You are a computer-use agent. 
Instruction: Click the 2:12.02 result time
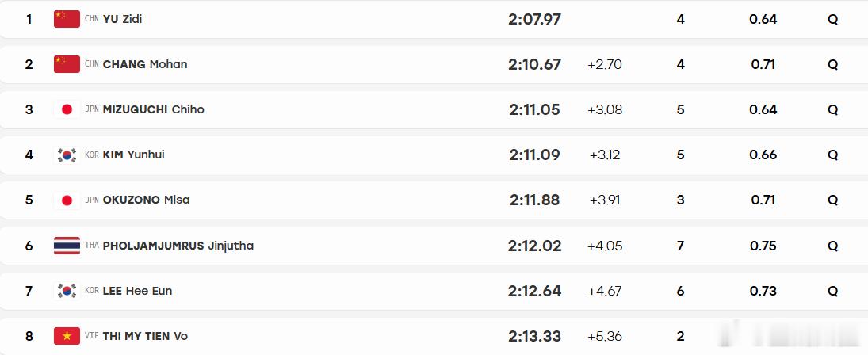coord(535,246)
